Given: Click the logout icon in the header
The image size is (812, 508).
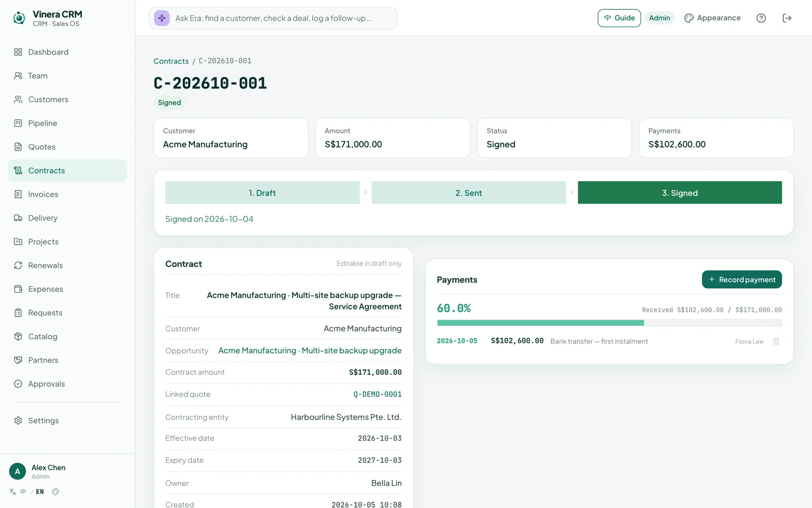Looking at the screenshot, I should (787, 18).
